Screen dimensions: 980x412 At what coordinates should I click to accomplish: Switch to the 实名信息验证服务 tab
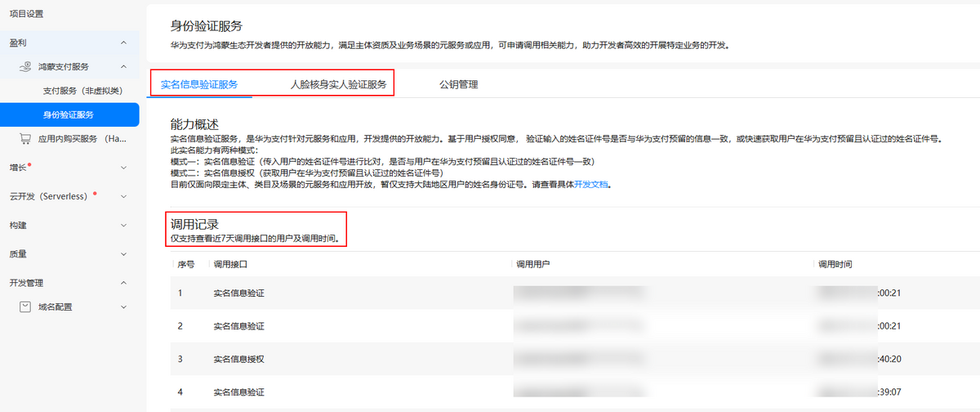coord(199,84)
